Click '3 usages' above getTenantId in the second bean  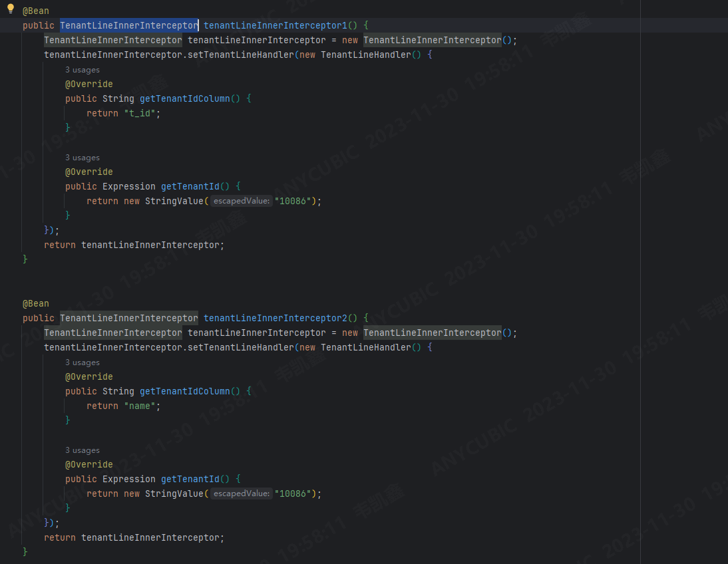pos(83,450)
